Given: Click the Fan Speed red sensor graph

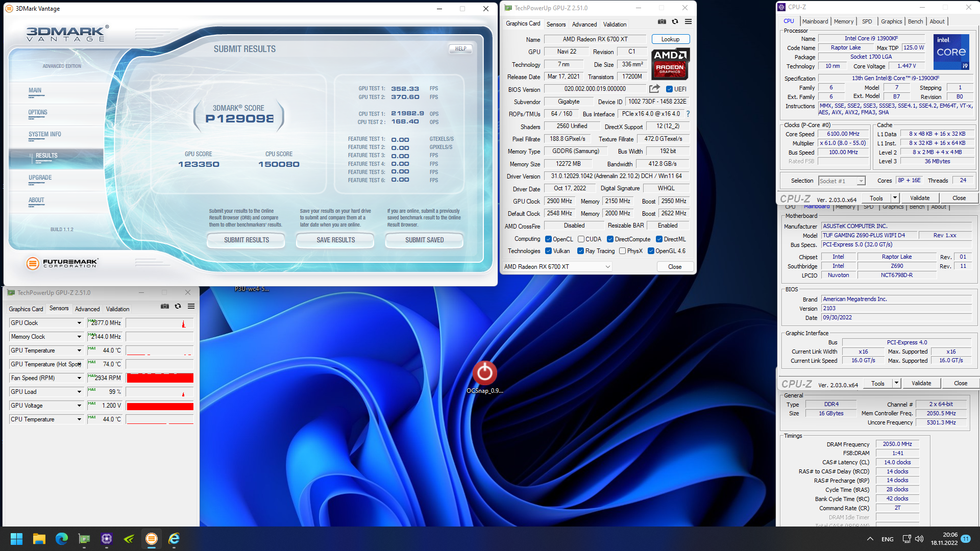Looking at the screenshot, I should point(160,378).
